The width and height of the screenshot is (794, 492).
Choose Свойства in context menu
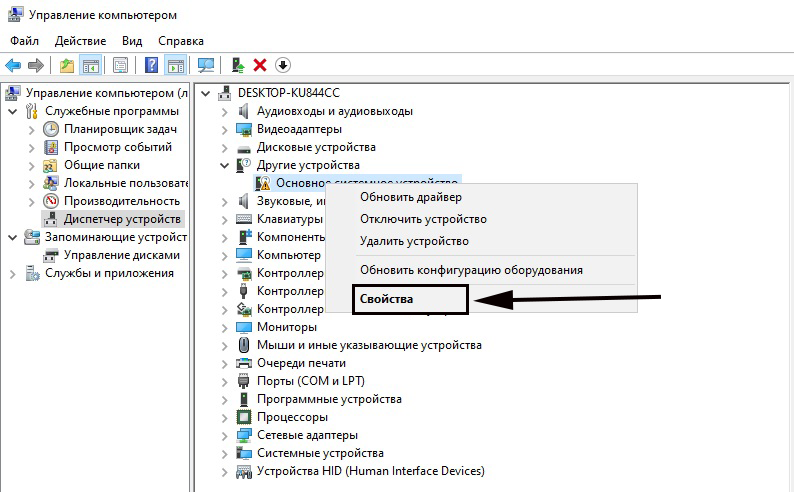[386, 299]
